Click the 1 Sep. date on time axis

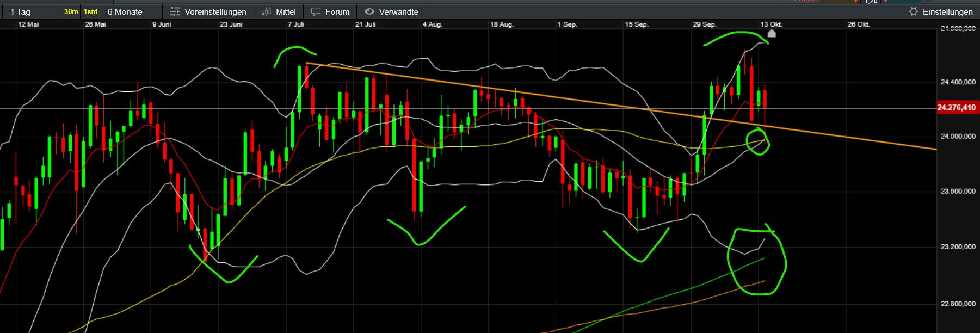567,24
